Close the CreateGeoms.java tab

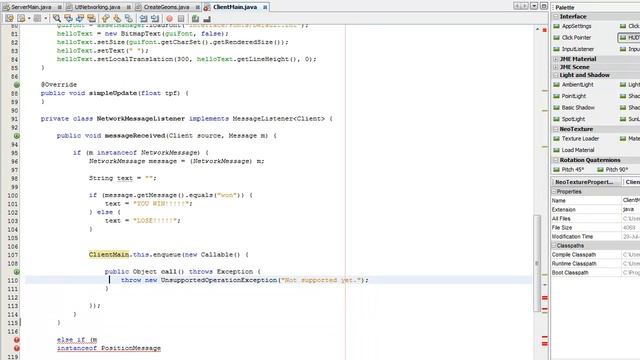[x=198, y=7]
